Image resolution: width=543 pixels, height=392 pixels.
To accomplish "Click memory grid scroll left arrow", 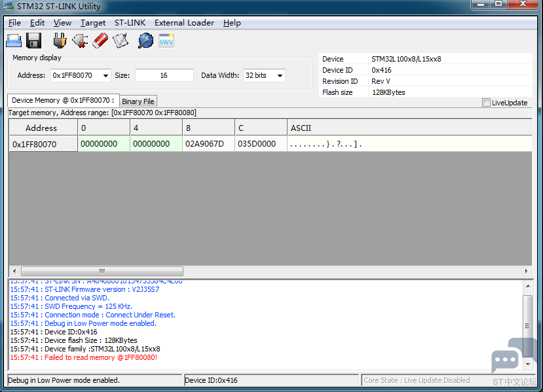I will 14,271.
